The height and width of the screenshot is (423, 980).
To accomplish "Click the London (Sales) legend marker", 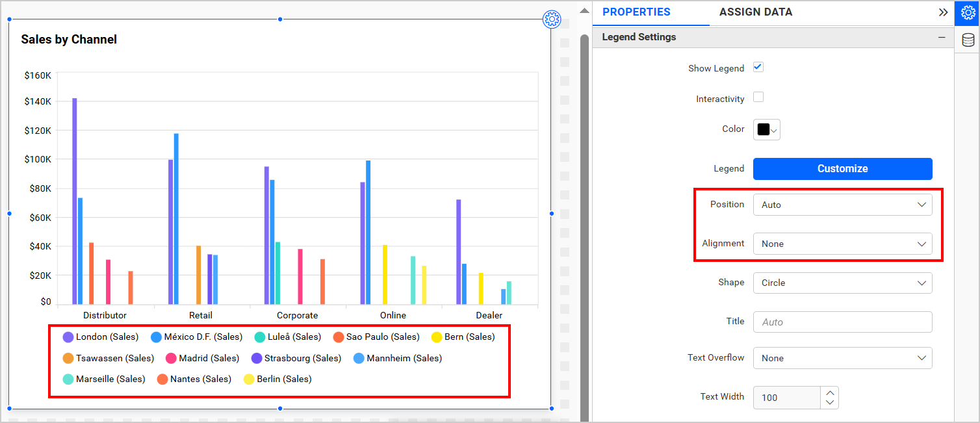I will click(68, 337).
